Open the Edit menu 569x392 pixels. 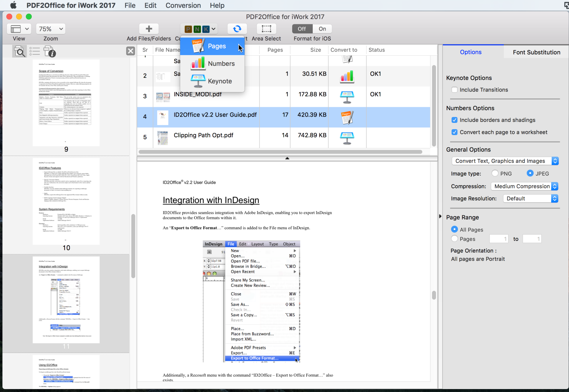pos(151,5)
